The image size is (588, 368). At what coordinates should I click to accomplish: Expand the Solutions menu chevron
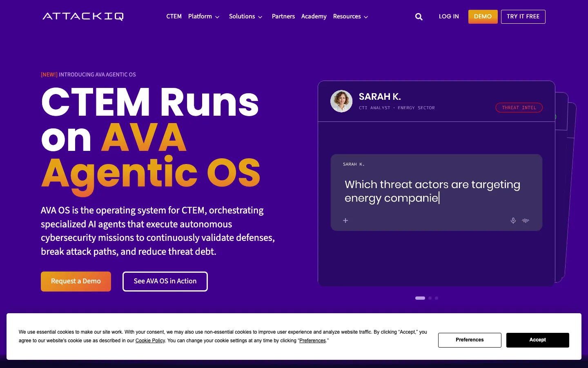260,17
